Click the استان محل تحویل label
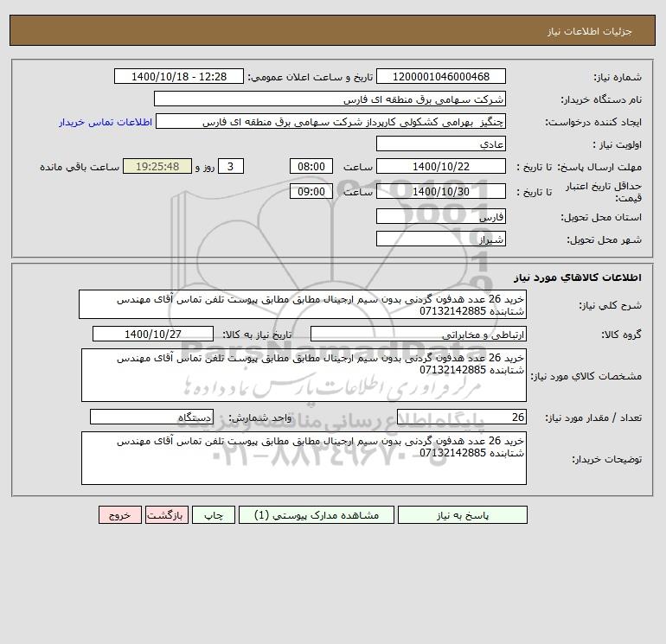Screen dimensions: 666x644 pos(601,217)
